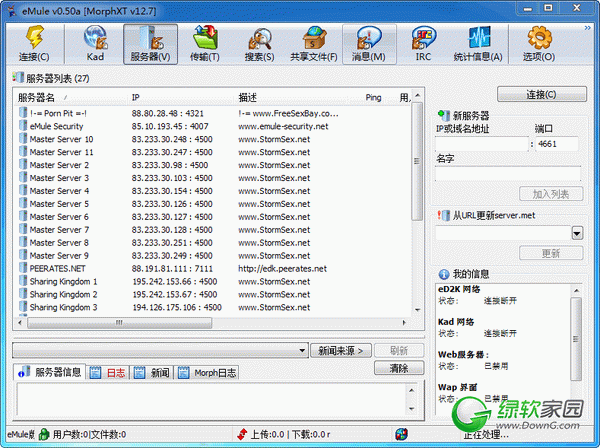Click the 连接(C) connect button on right panel
This screenshot has height=448, width=600.
tap(542, 94)
